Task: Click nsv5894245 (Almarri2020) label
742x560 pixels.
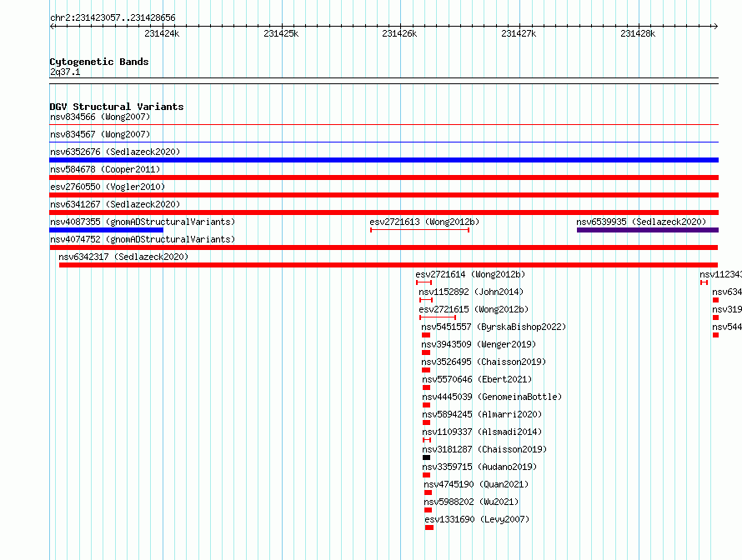Action: (x=482, y=414)
